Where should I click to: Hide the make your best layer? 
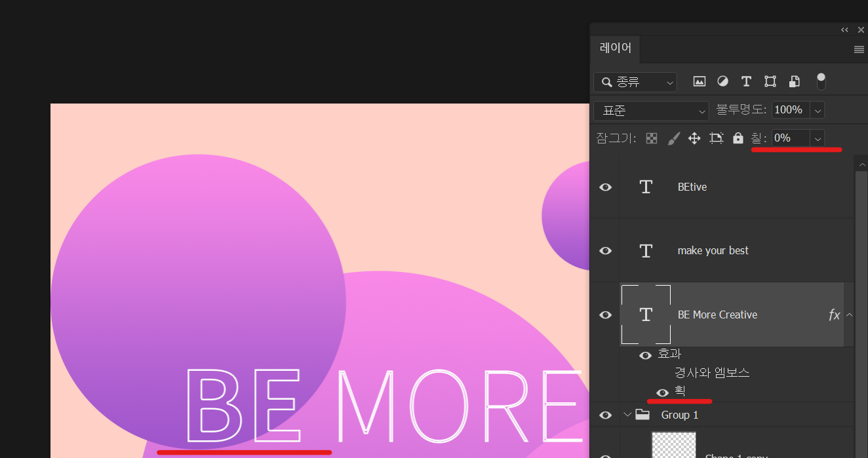click(605, 250)
